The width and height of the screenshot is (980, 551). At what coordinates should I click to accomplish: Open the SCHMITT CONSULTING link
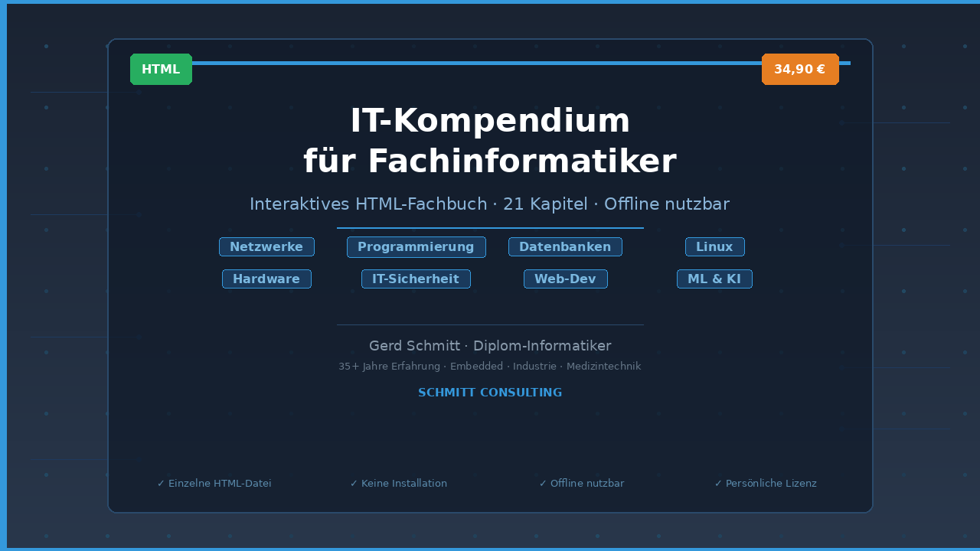490,392
